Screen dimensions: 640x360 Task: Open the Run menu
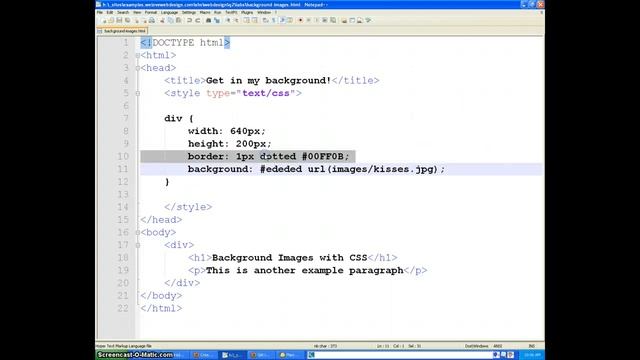coord(218,12)
